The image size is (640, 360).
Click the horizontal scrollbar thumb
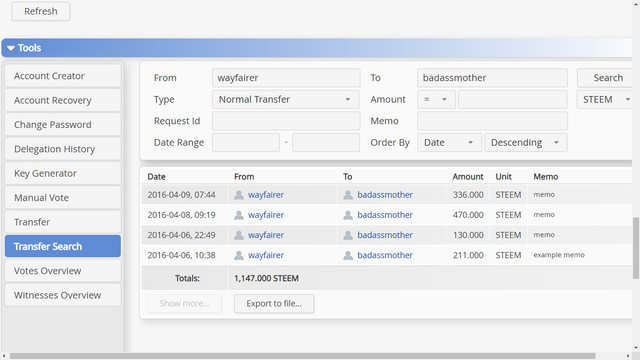coord(302,356)
